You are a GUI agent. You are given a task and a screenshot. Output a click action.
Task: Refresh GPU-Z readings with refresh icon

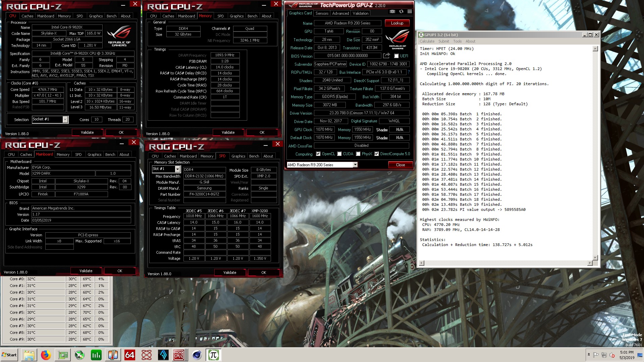coord(401,11)
